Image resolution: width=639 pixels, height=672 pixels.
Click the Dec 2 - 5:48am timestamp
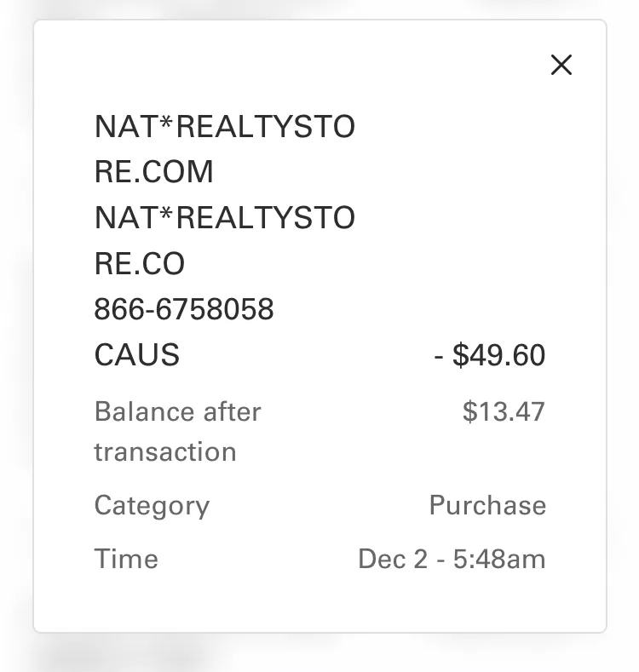click(x=452, y=559)
